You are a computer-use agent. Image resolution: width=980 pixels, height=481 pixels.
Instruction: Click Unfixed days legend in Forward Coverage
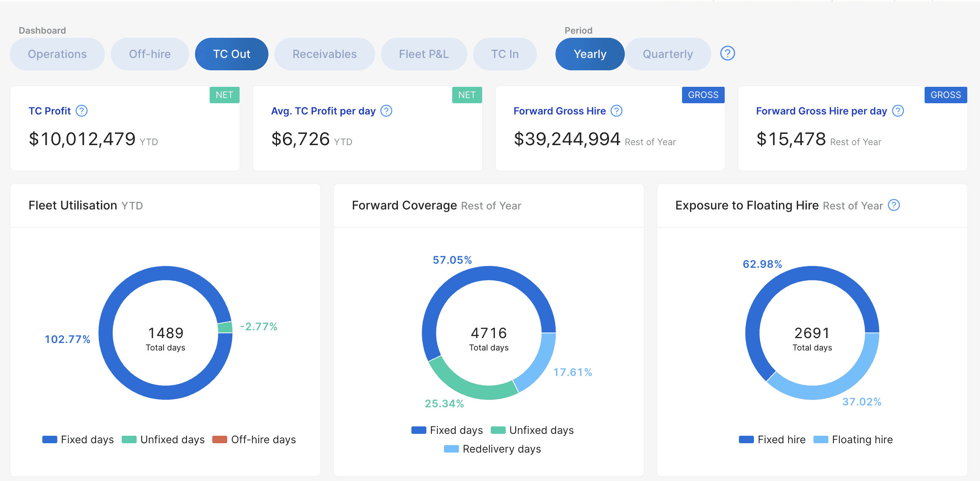pyautogui.click(x=541, y=430)
